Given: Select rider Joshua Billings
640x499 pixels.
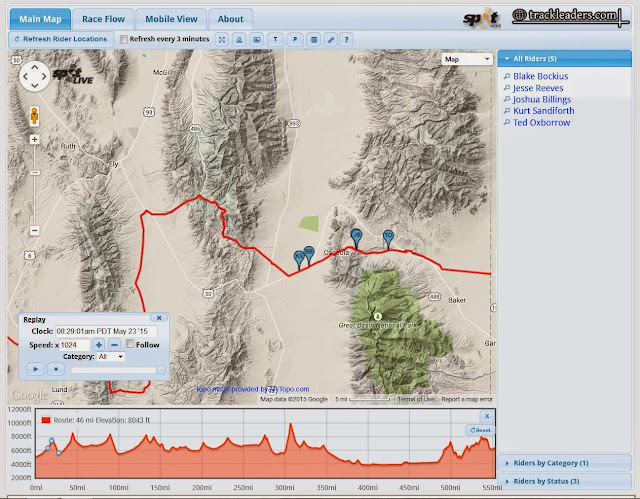Looking at the screenshot, I should coord(542,100).
